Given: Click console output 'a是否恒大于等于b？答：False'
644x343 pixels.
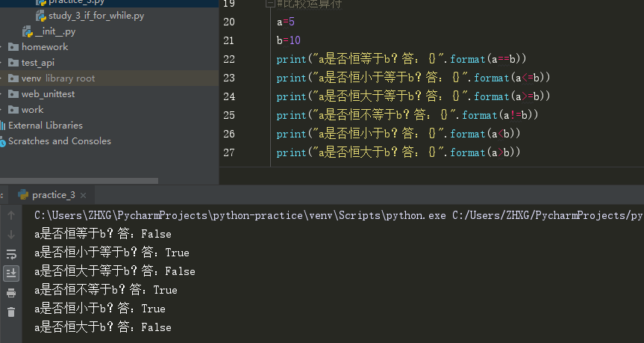Looking at the screenshot, I should tap(115, 271).
